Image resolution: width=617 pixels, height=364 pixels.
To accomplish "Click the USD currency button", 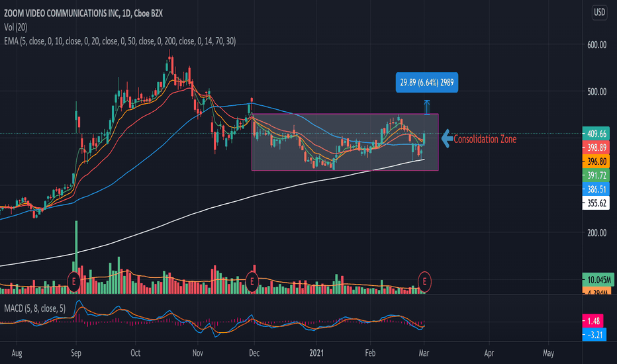I will pos(599,13).
